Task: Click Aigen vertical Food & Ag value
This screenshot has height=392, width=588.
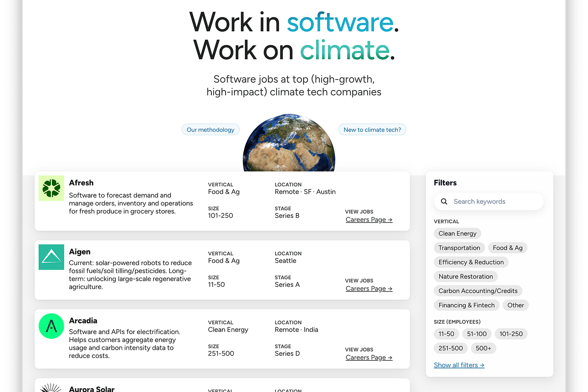Action: point(224,261)
